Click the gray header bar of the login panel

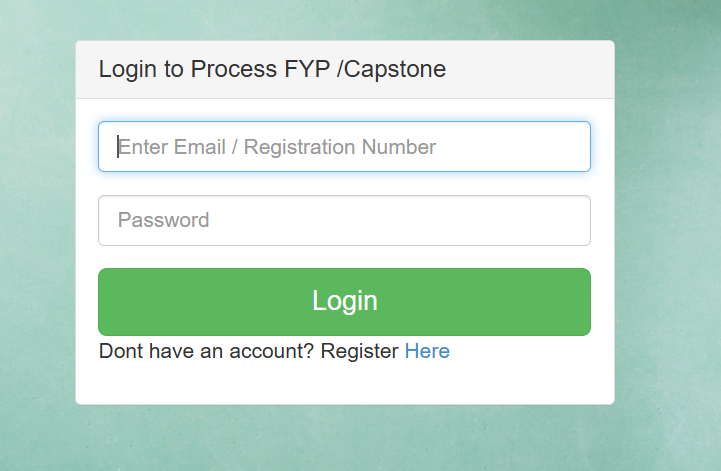pyautogui.click(x=530, y=70)
